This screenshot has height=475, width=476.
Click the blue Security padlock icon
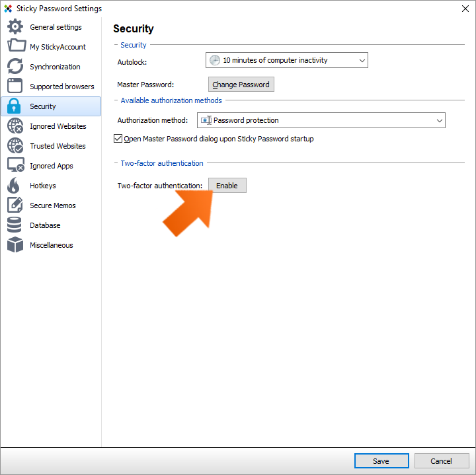[x=14, y=106]
